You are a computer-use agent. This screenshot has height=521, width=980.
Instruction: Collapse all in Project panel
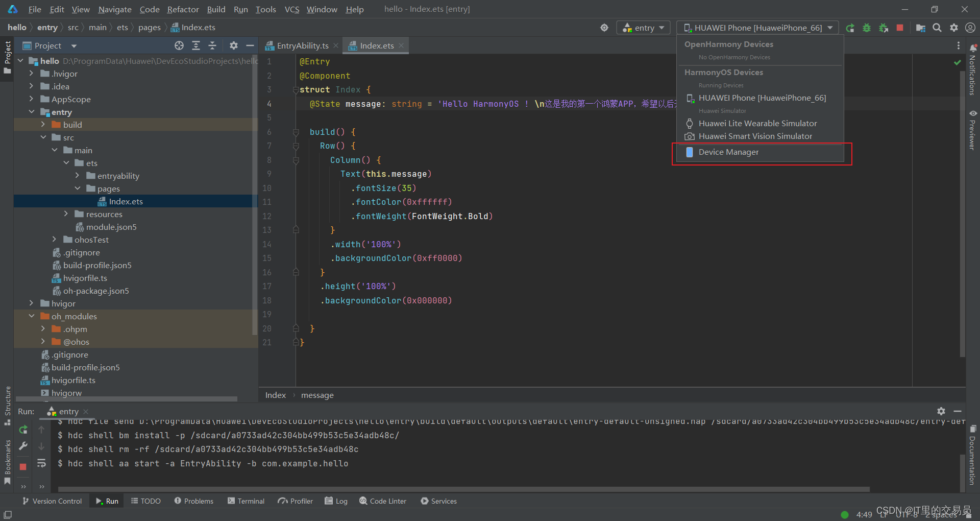coord(212,45)
